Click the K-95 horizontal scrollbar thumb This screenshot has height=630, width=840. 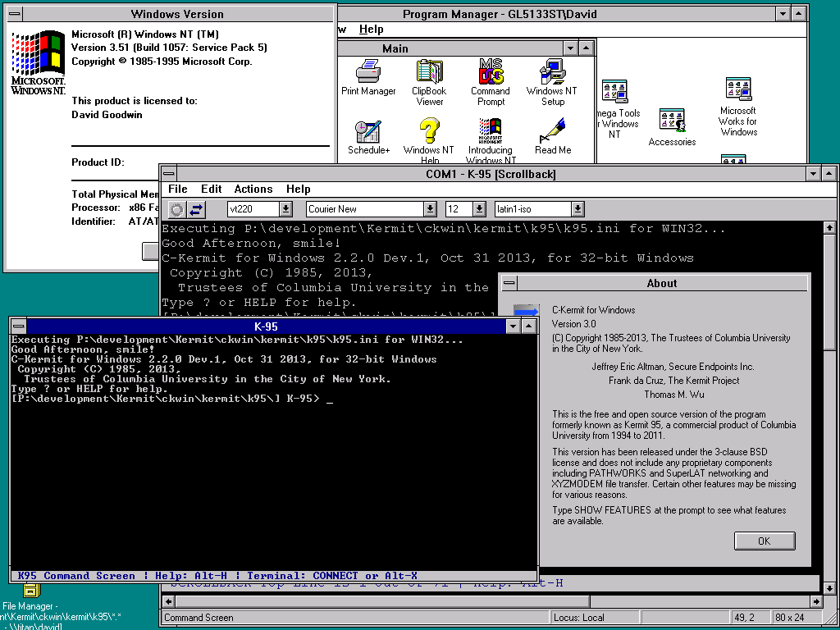(383, 601)
